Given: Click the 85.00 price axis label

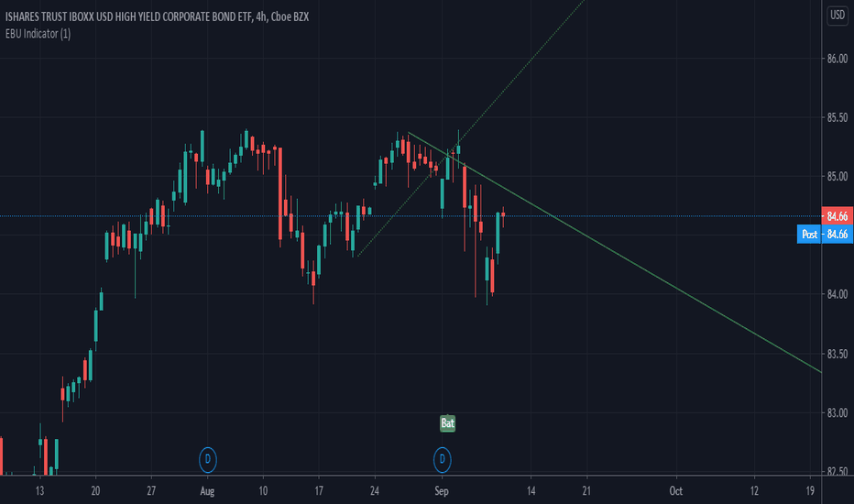Looking at the screenshot, I should point(838,177).
